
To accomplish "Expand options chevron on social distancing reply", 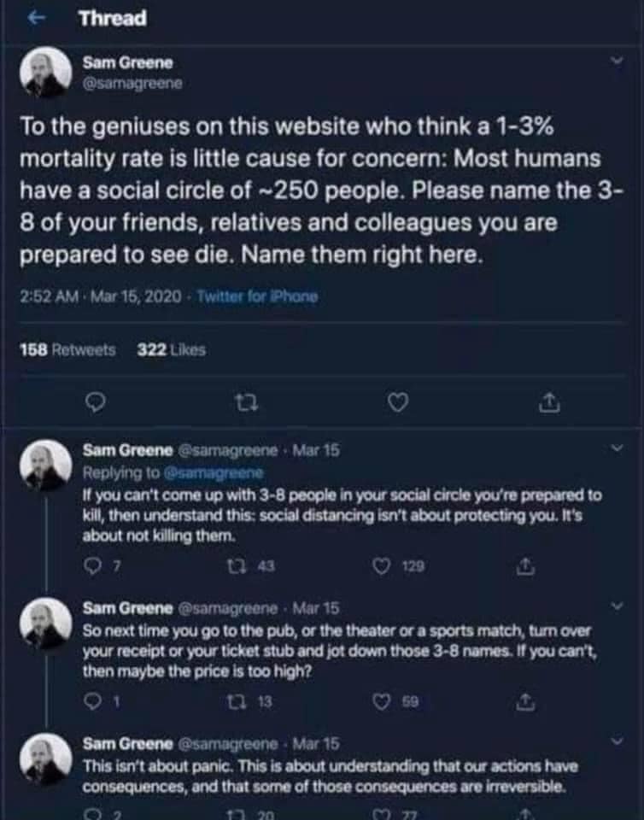I will pyautogui.click(x=618, y=448).
